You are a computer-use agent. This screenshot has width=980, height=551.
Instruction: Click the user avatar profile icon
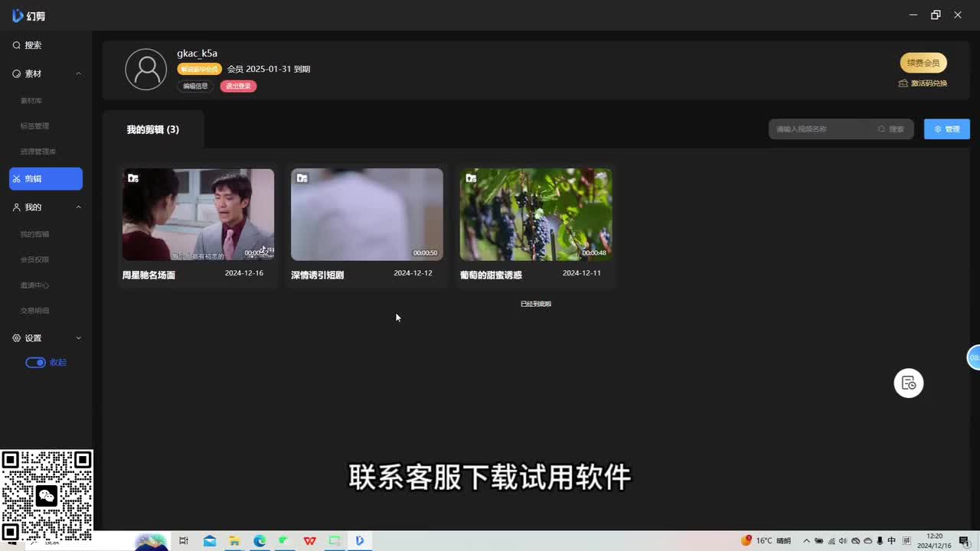click(x=145, y=70)
